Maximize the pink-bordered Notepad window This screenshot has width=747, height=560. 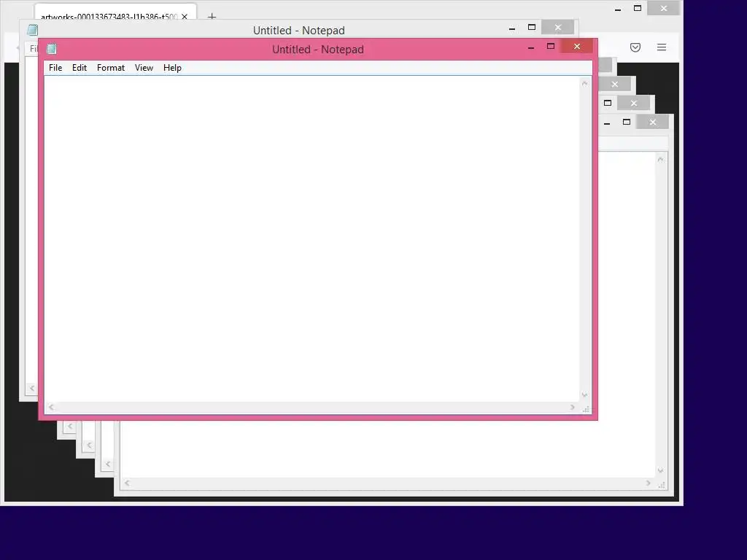point(550,47)
